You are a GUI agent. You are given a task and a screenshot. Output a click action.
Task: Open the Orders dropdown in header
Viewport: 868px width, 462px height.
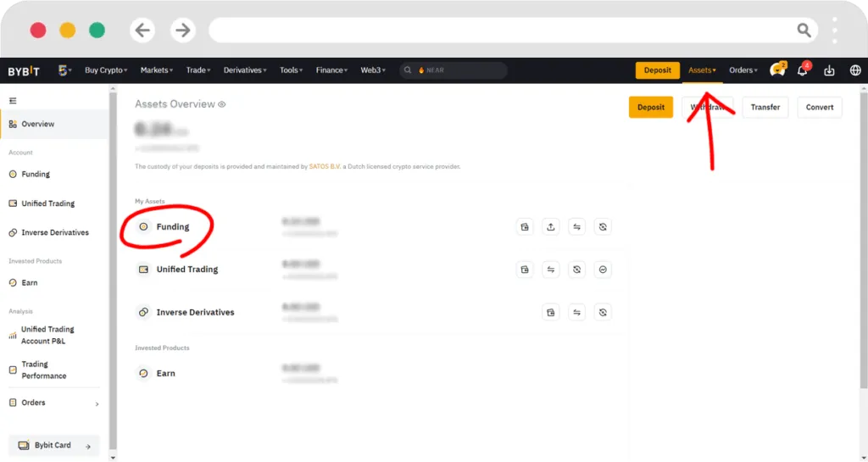[743, 70]
